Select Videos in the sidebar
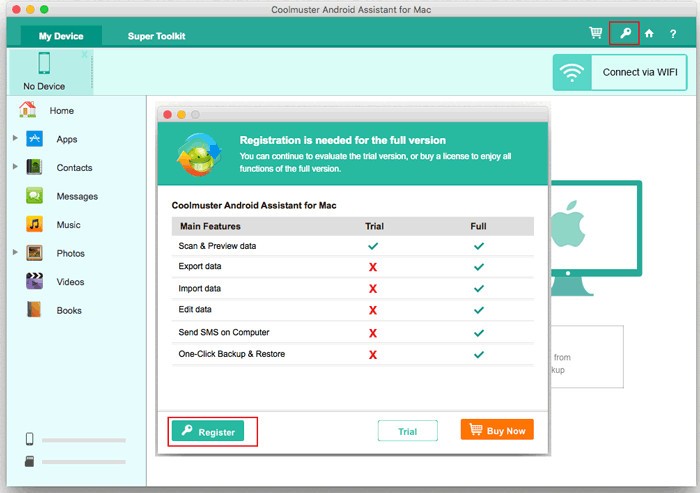The image size is (700, 493). point(70,282)
